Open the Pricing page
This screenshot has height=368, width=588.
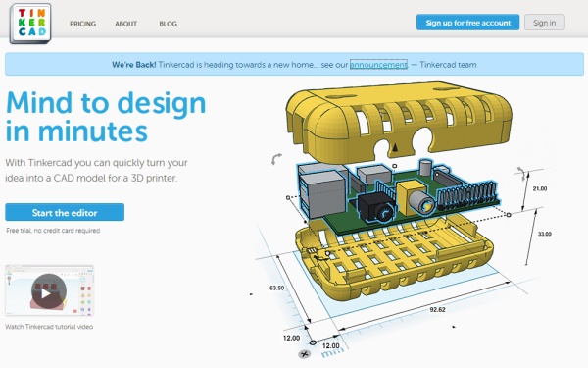[83, 24]
